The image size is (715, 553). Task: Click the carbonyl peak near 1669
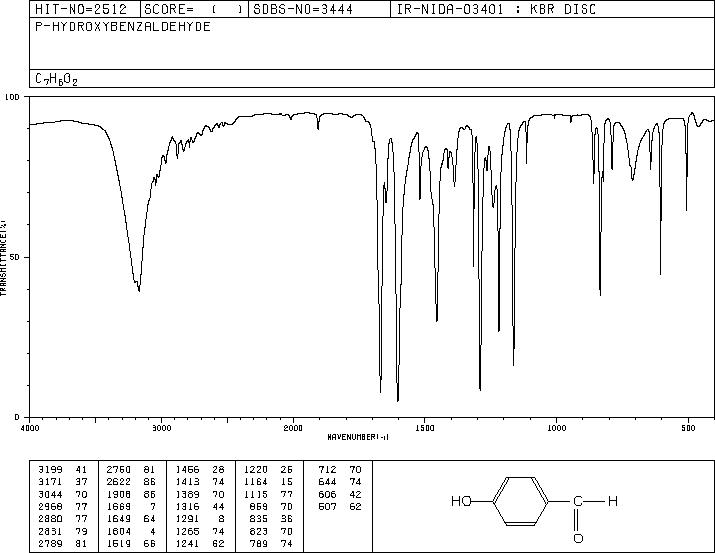(x=380, y=390)
